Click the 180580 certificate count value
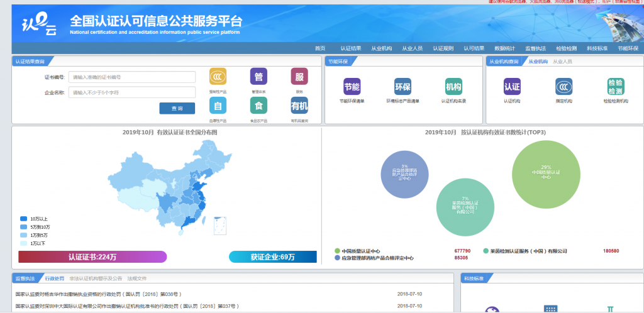Viewport: 644px width, 313px height. 611,251
